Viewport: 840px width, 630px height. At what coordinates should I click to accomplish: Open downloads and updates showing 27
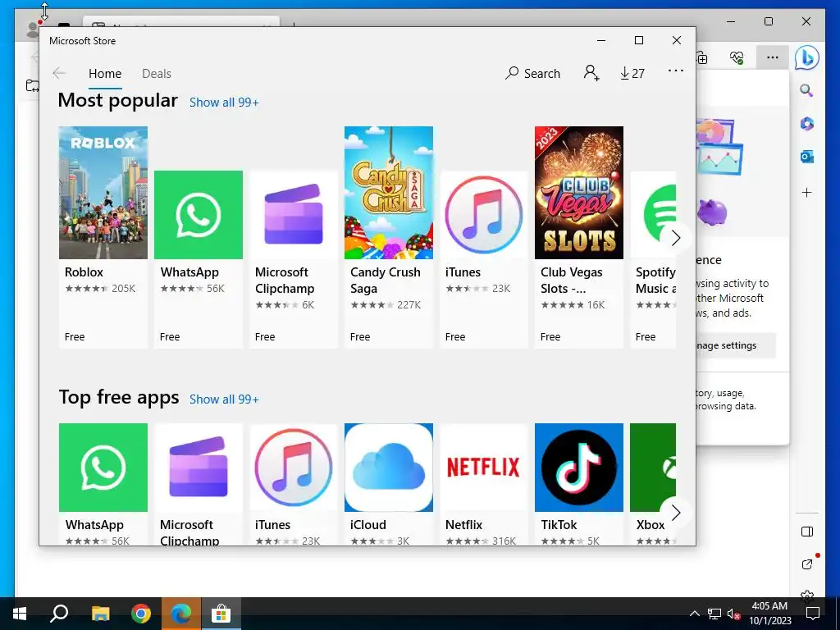[632, 73]
